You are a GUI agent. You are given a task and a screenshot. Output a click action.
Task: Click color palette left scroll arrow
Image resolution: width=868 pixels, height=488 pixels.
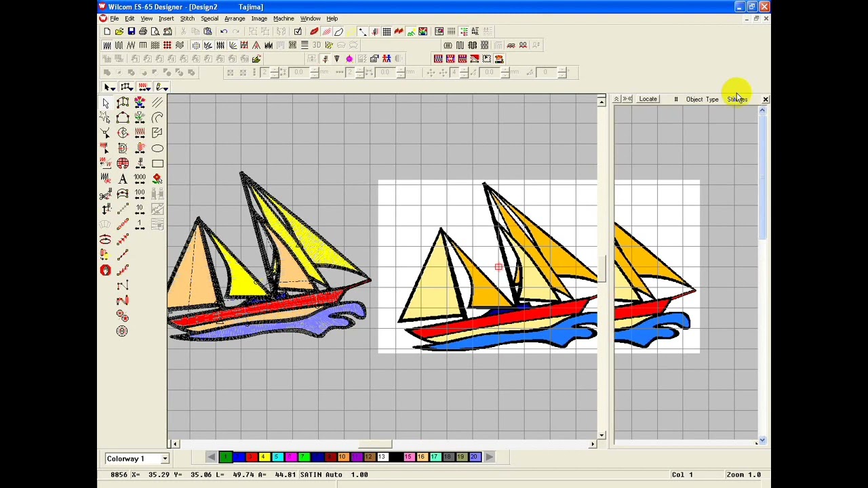tap(211, 457)
